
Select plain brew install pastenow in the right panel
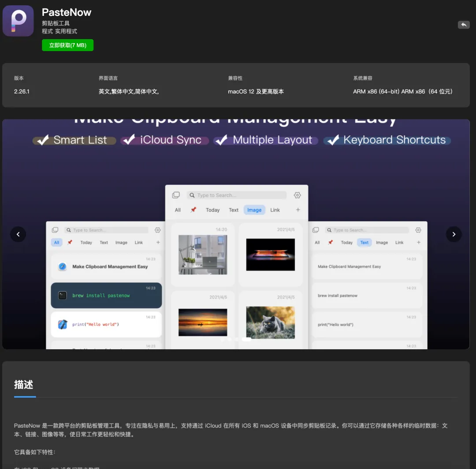coord(367,295)
